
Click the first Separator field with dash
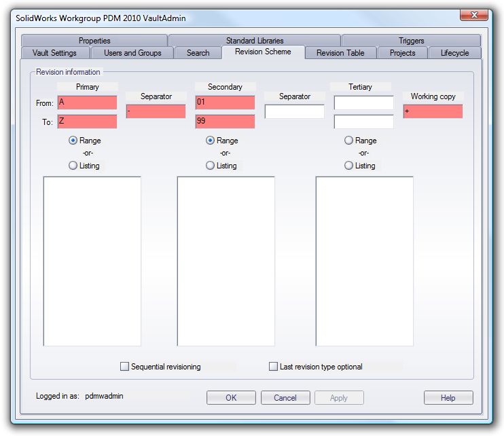click(156, 111)
